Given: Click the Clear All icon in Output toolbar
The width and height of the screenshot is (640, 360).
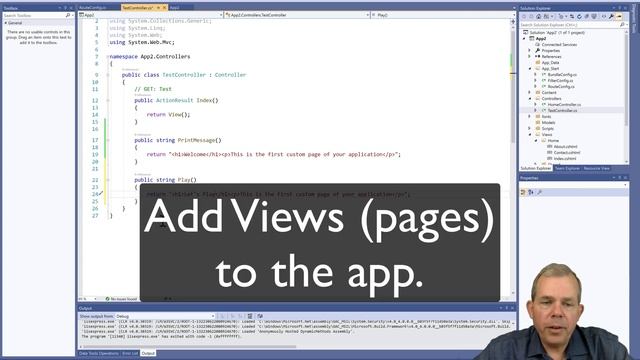Looking at the screenshot, I should 250,316.
